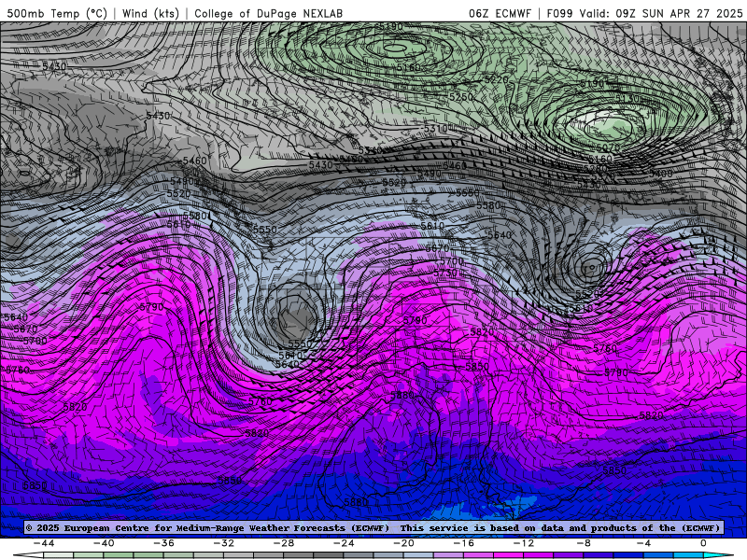Viewport: 747px width, 560px height.
Task: Select the -16 colorbar label
Action: (464, 543)
